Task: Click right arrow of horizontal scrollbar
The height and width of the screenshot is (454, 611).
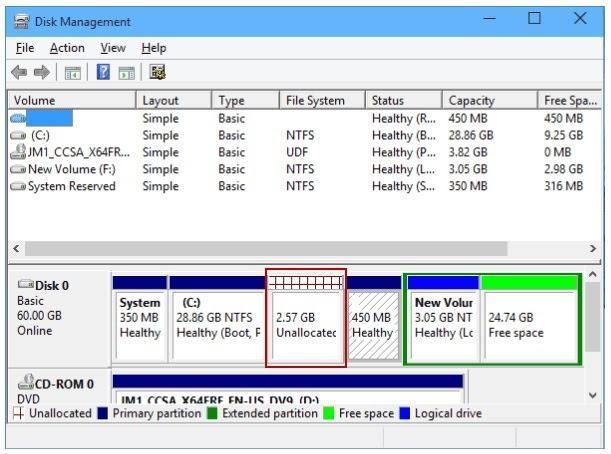Action: pos(592,248)
